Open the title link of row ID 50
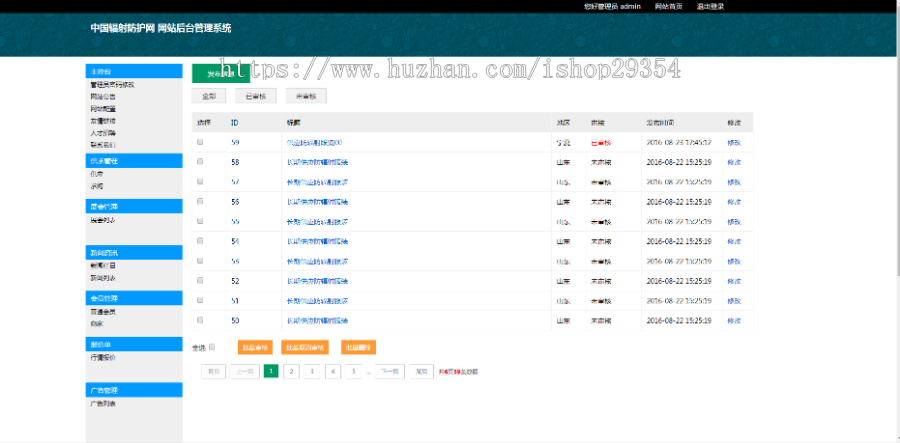Image resolution: width=900 pixels, height=443 pixels. click(x=317, y=321)
